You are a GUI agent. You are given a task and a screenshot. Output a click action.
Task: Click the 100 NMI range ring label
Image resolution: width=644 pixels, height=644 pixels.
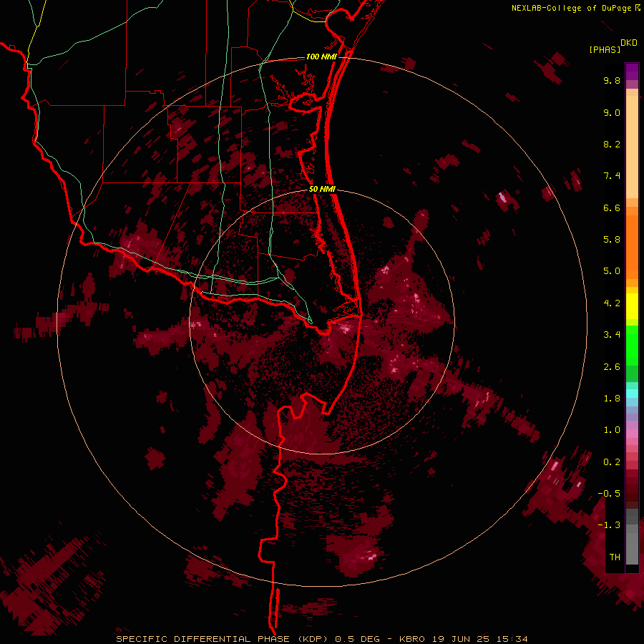click(321, 57)
